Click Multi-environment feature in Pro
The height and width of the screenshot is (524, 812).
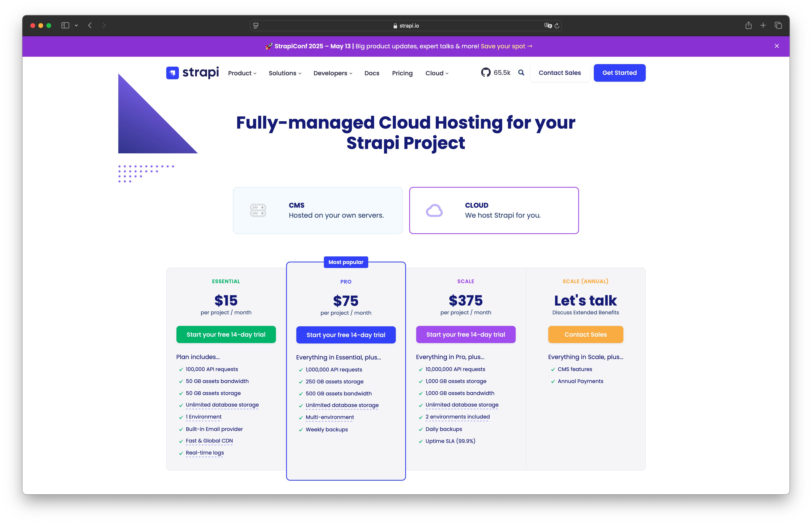(x=330, y=417)
